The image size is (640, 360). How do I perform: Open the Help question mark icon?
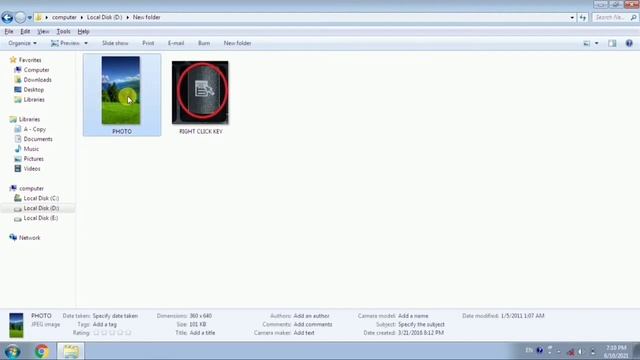pos(629,43)
